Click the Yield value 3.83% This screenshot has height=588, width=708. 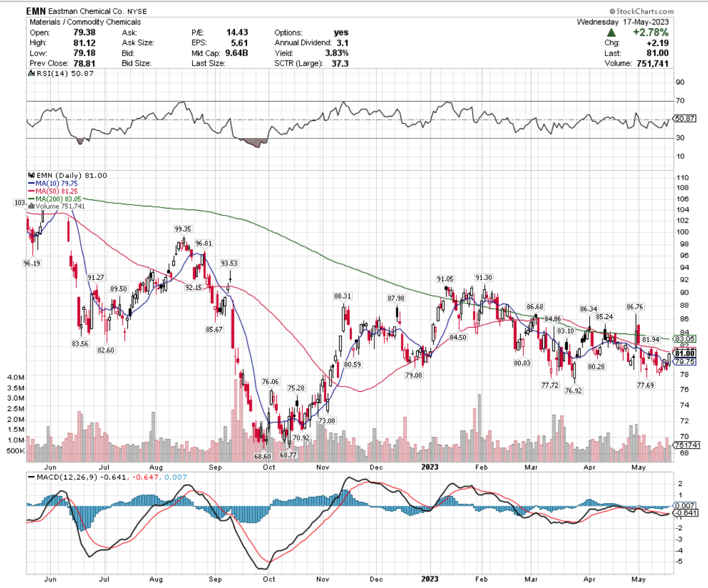[337, 53]
